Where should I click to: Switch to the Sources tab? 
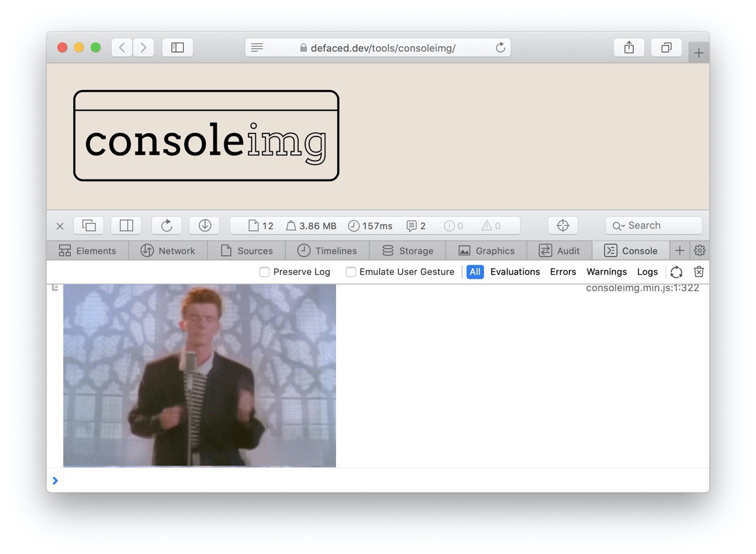point(246,250)
